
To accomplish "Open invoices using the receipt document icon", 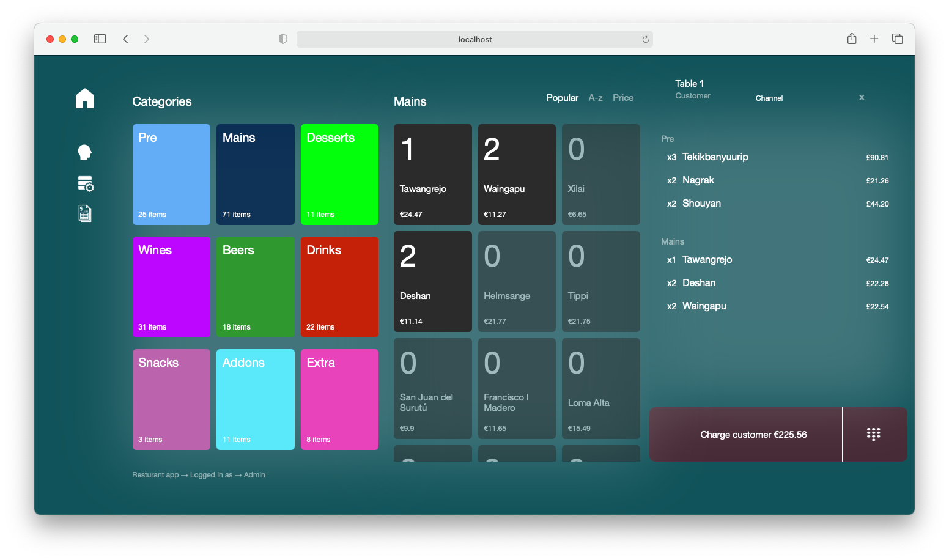I will [x=85, y=213].
